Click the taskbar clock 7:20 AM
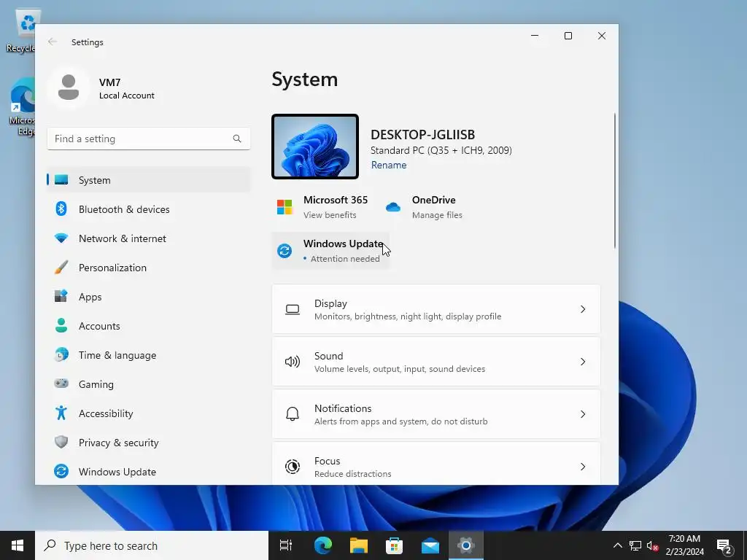Viewport: 747px width, 560px height. coord(684,545)
